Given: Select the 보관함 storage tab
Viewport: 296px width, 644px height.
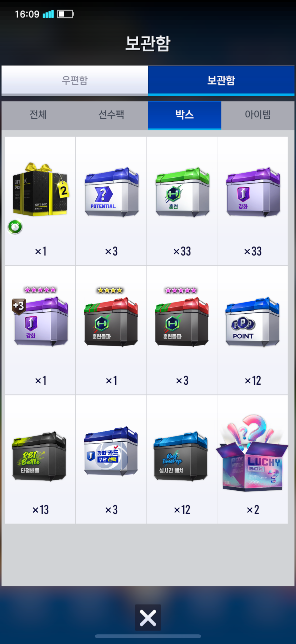Looking at the screenshot, I should (221, 81).
